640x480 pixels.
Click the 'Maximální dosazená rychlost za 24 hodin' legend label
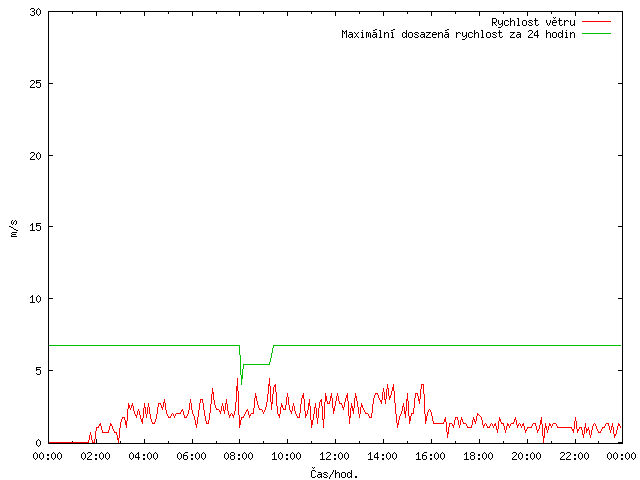point(458,34)
